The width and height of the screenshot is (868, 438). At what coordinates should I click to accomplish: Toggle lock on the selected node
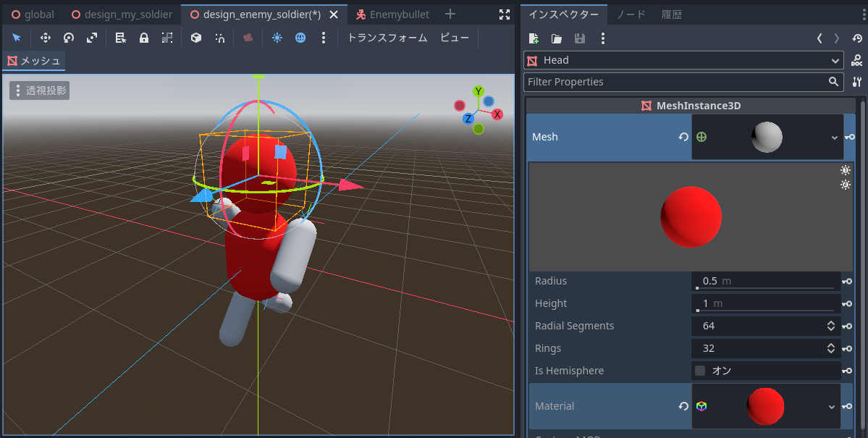coord(143,38)
